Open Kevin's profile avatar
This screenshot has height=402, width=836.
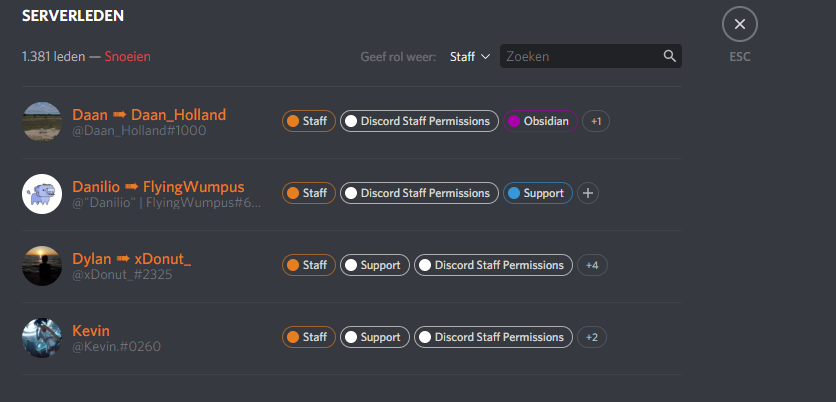[x=42, y=337]
